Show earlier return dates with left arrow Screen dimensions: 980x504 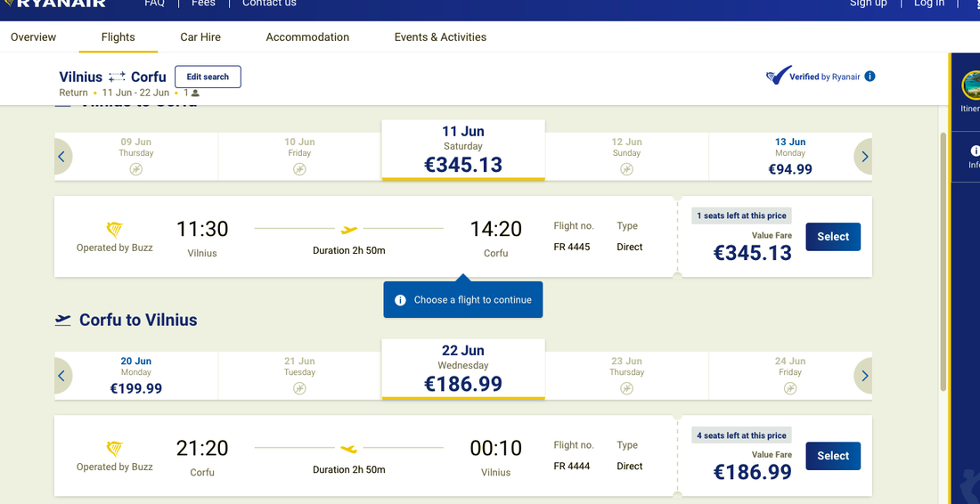tap(61, 376)
